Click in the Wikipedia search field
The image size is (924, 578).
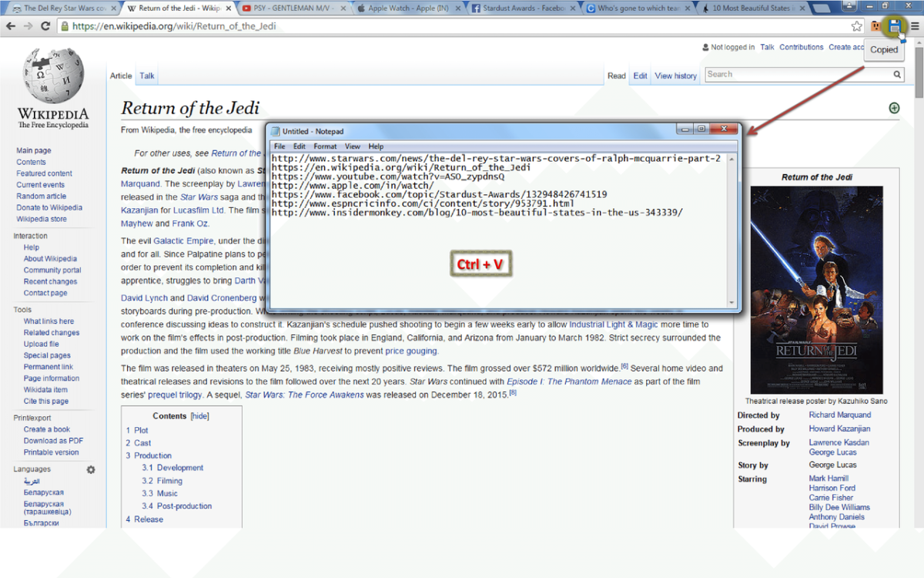tap(797, 75)
